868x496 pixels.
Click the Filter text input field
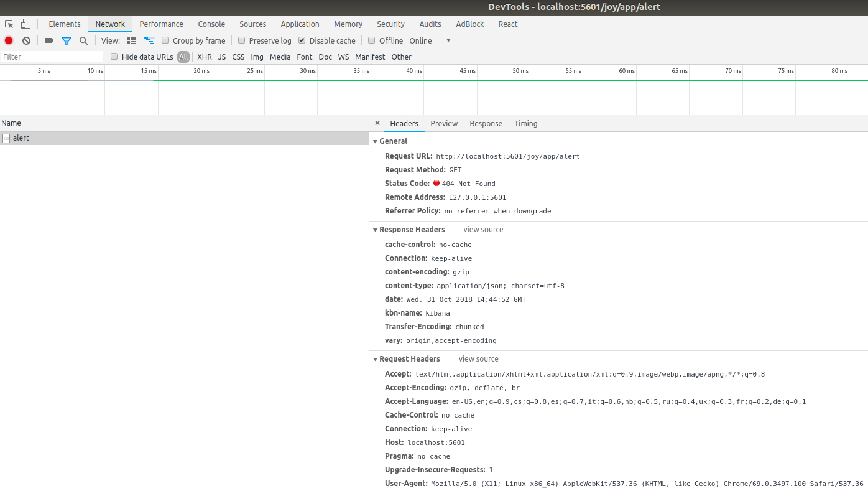click(50, 56)
